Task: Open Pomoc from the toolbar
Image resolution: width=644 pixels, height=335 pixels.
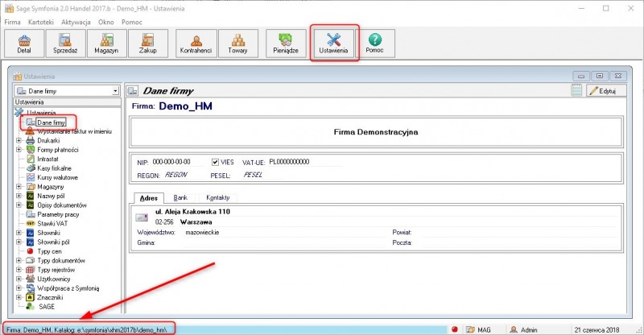Action: (374, 43)
